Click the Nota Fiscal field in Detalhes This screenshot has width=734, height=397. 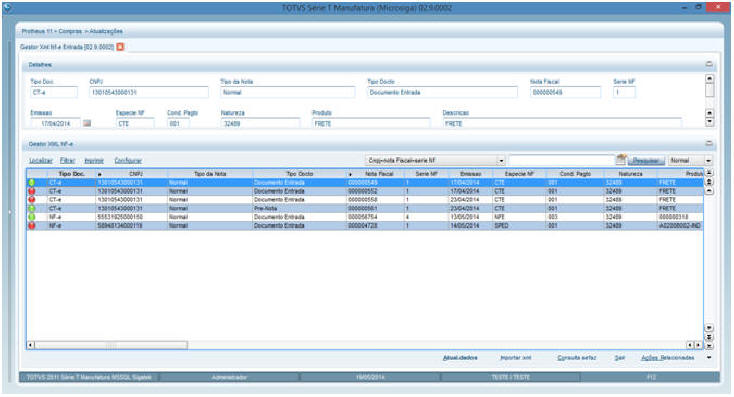(x=565, y=92)
